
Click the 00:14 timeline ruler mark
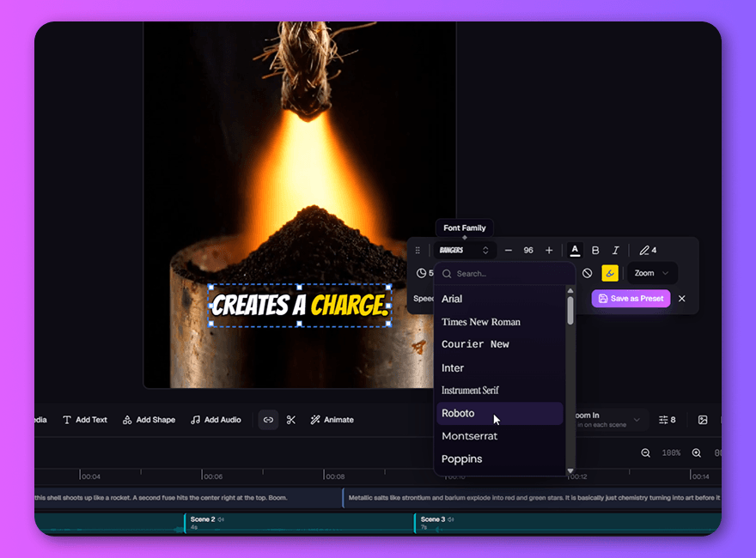[699, 476]
